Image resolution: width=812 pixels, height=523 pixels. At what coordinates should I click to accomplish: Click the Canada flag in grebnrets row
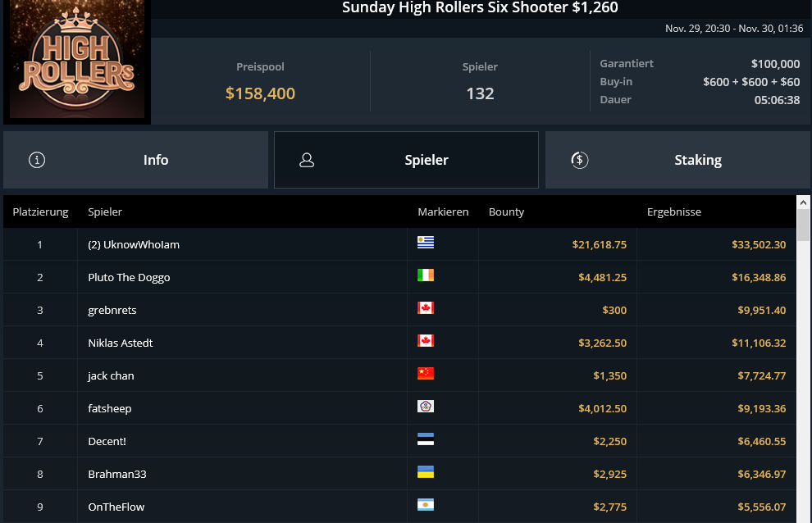pyautogui.click(x=426, y=308)
